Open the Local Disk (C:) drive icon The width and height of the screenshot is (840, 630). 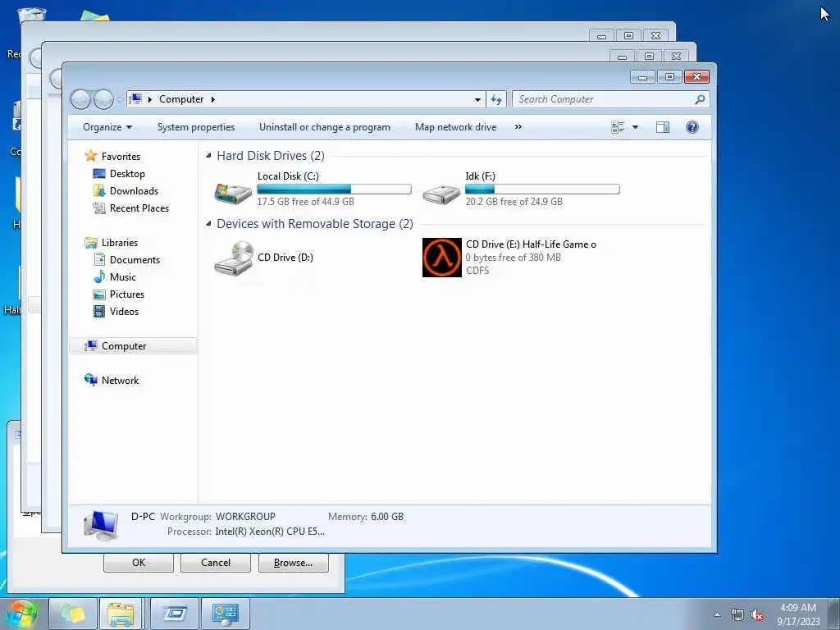pos(232,193)
